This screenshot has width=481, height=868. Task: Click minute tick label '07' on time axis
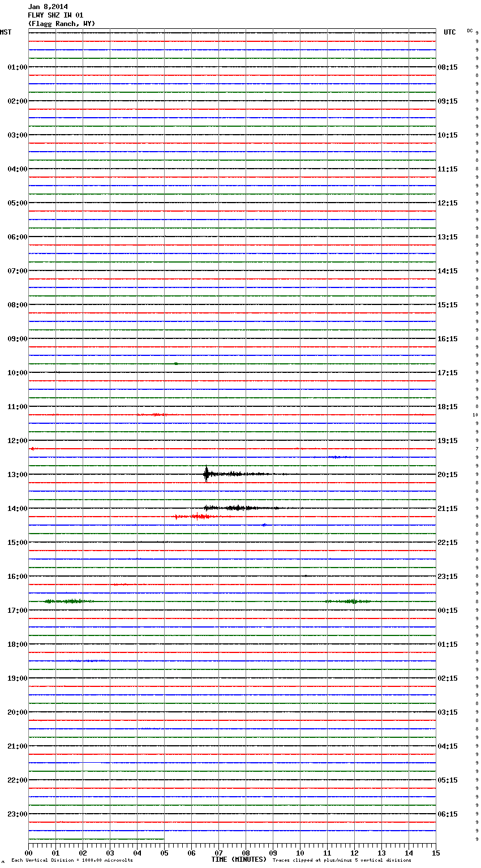[x=218, y=853]
